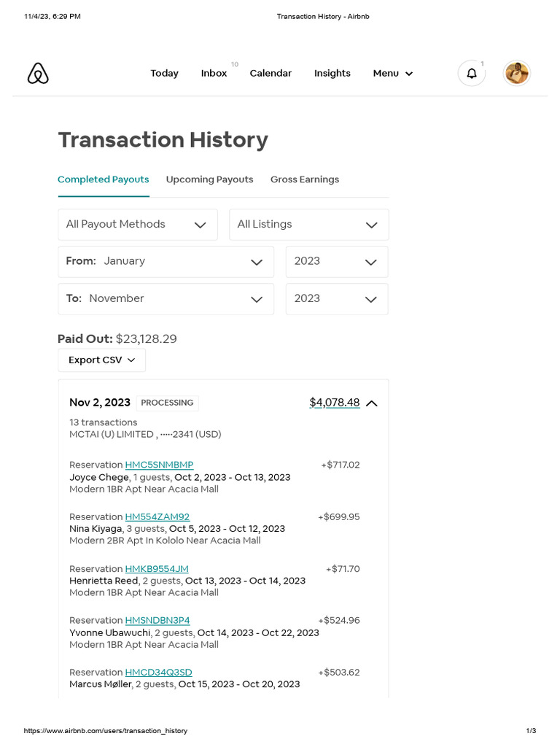This screenshot has height=747, width=560.
Task: Click the Export CSV button
Action: click(101, 360)
